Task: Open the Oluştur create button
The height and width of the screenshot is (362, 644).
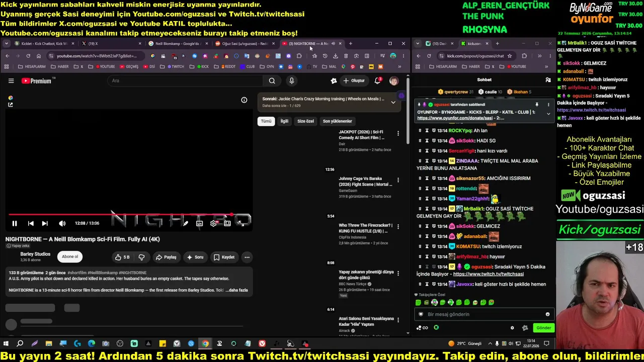Action: tap(354, 80)
